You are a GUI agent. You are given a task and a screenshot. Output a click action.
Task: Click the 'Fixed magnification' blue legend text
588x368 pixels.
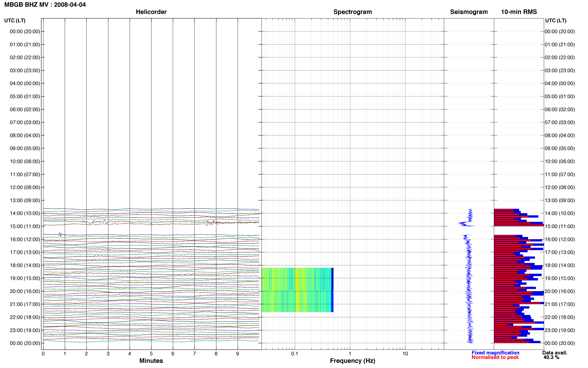tap(495, 353)
